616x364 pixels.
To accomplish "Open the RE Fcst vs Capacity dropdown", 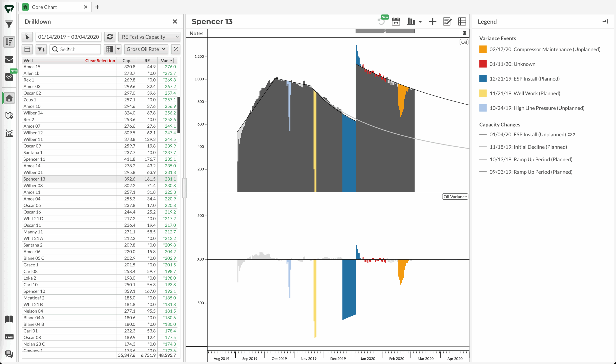I will (x=149, y=37).
